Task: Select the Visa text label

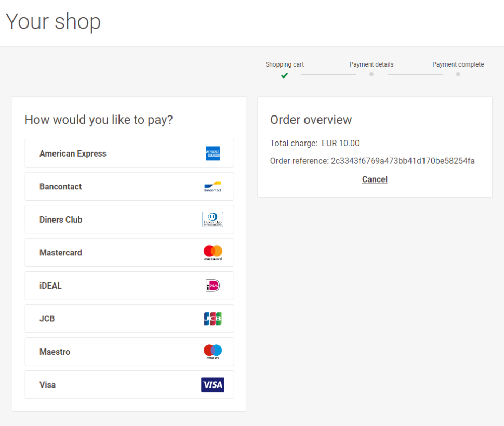Action: click(x=47, y=385)
